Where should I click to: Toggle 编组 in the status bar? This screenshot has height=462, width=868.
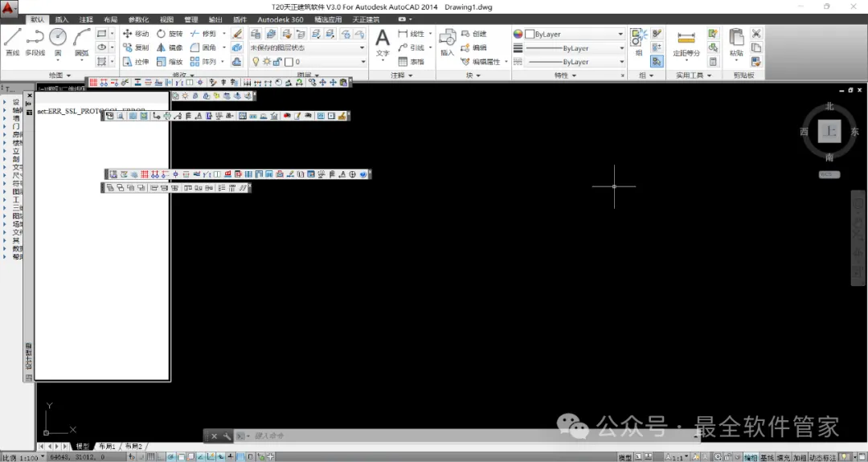tap(751, 457)
